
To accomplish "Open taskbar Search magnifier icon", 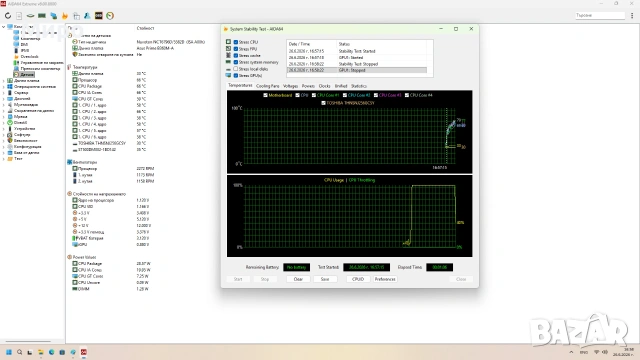I will pyautogui.click(x=20, y=352).
